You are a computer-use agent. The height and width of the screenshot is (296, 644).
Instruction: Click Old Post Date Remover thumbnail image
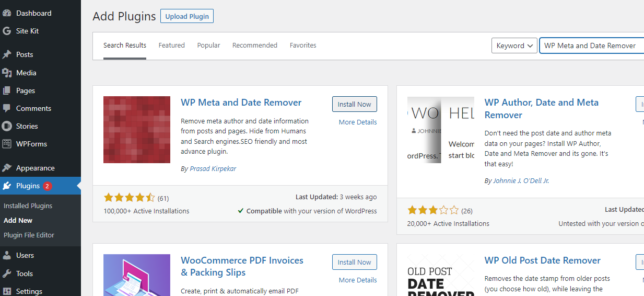click(x=441, y=275)
